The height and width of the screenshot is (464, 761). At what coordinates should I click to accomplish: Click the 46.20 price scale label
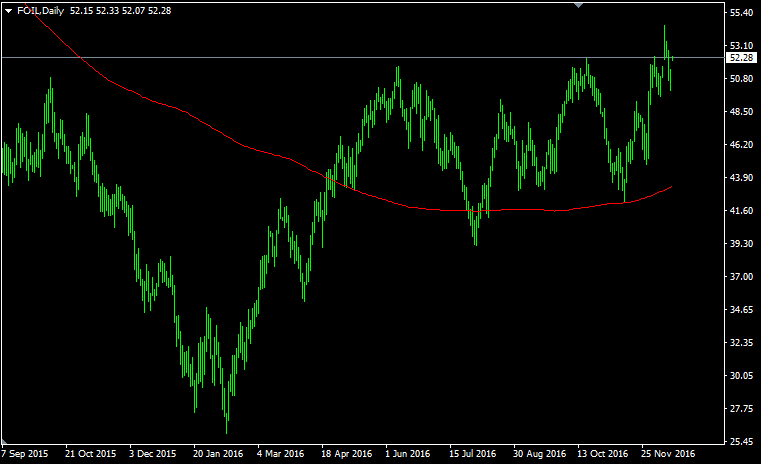pos(741,145)
